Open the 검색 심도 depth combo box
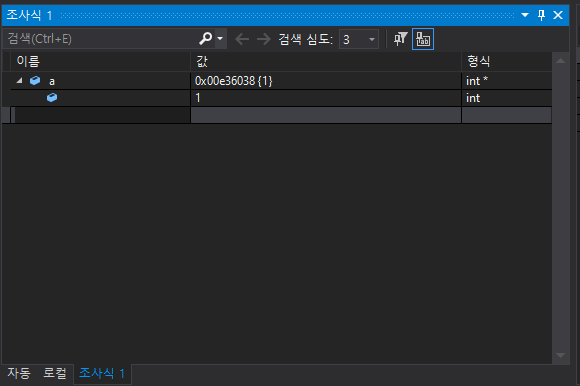The image size is (580, 386). [359, 39]
